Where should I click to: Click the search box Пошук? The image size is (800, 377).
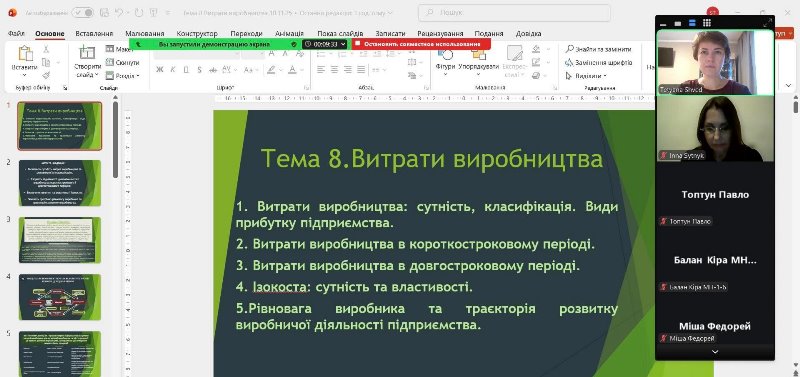[x=514, y=13]
